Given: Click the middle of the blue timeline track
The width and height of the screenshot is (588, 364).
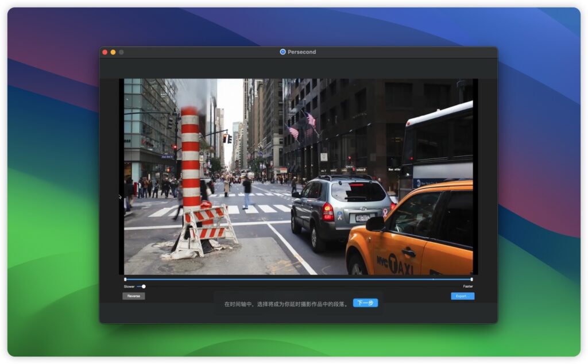Looking at the screenshot, I should pyautogui.click(x=299, y=280).
